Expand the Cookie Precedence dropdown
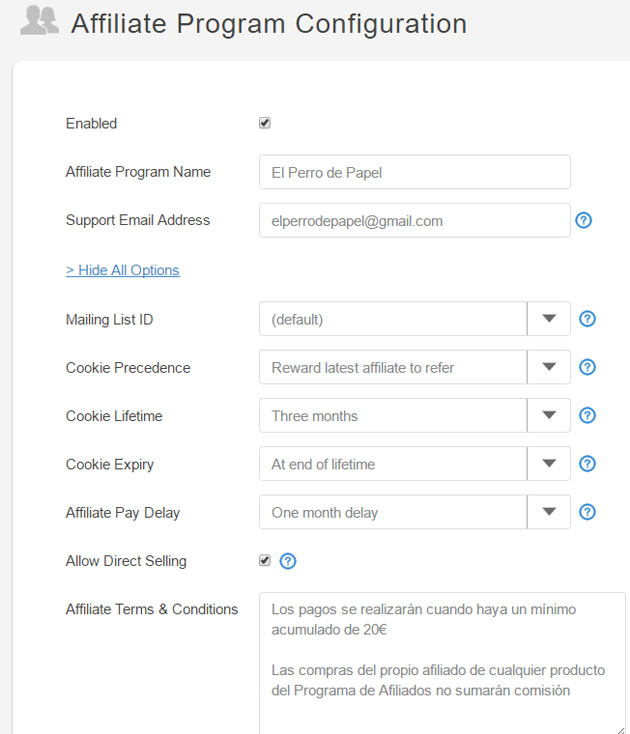The height and width of the screenshot is (734, 630). 548,367
